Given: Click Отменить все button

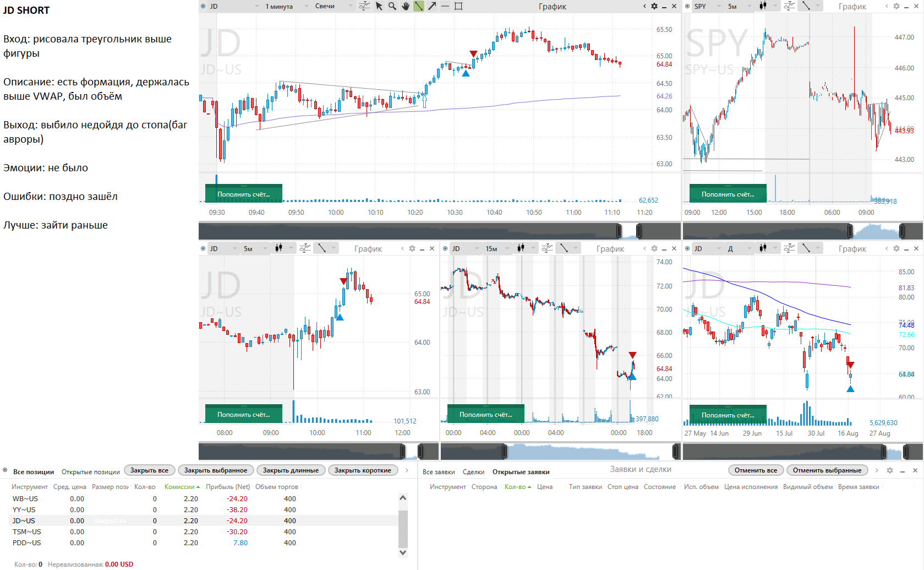Looking at the screenshot, I should tap(756, 470).
